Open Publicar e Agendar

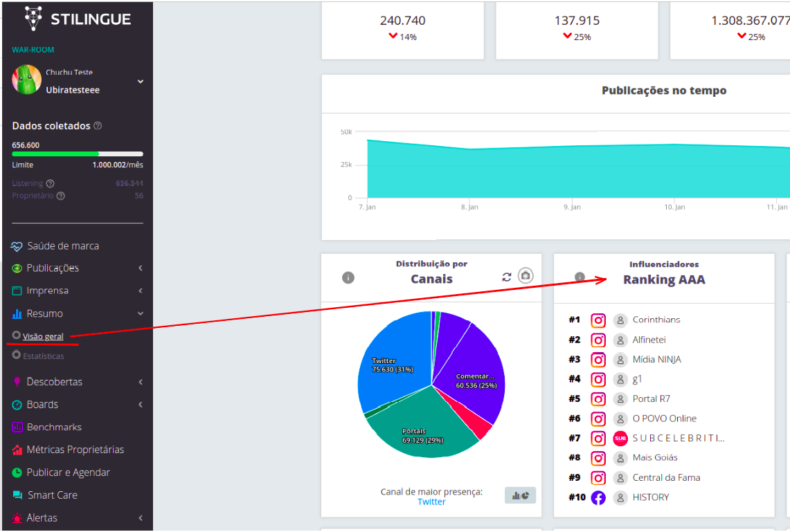pyautogui.click(x=68, y=473)
